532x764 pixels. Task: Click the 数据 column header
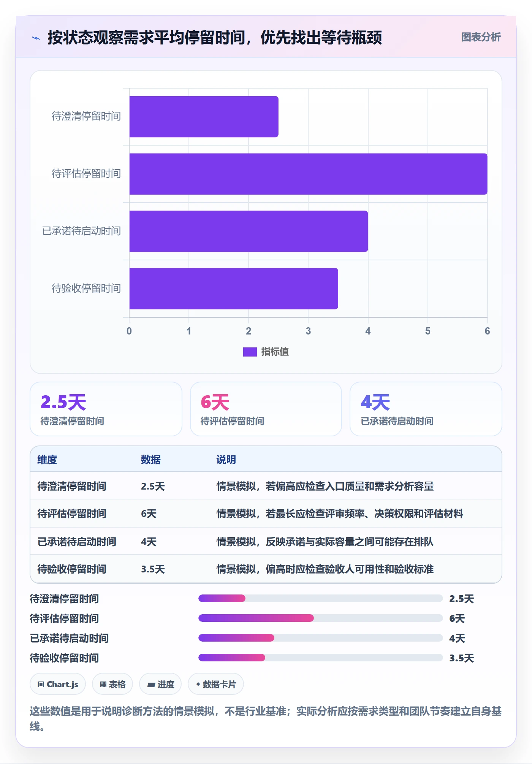(151, 460)
